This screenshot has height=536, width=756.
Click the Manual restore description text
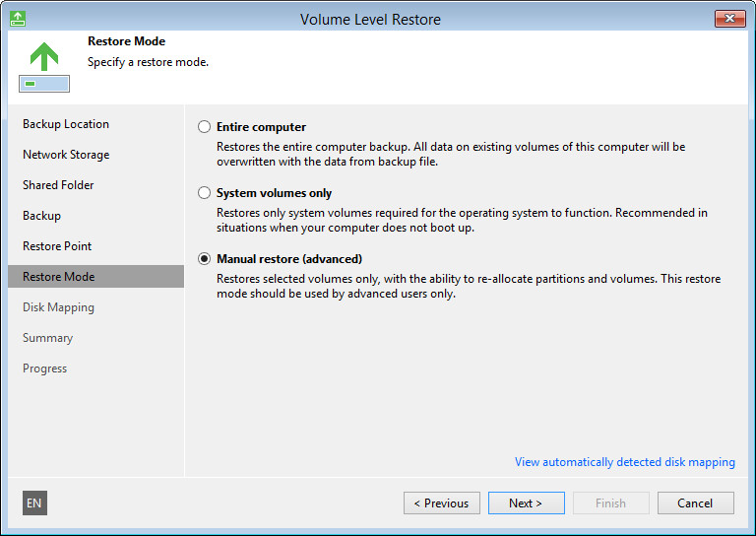[469, 286]
